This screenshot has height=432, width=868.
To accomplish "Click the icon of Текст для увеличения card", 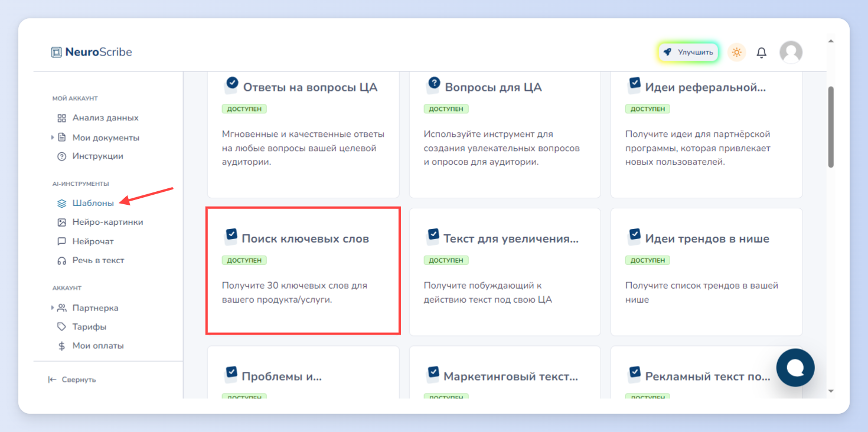I will (433, 236).
